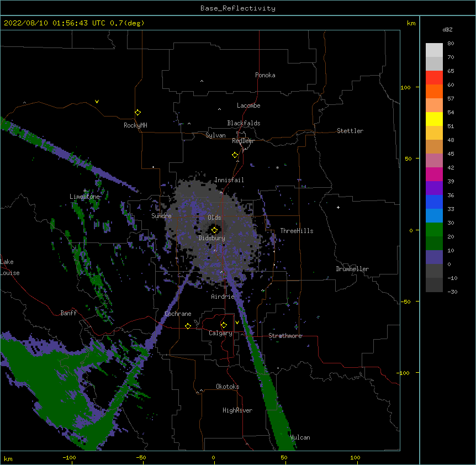
Task: Click the red 65 dBZ legend swatch
Action: tap(434, 78)
